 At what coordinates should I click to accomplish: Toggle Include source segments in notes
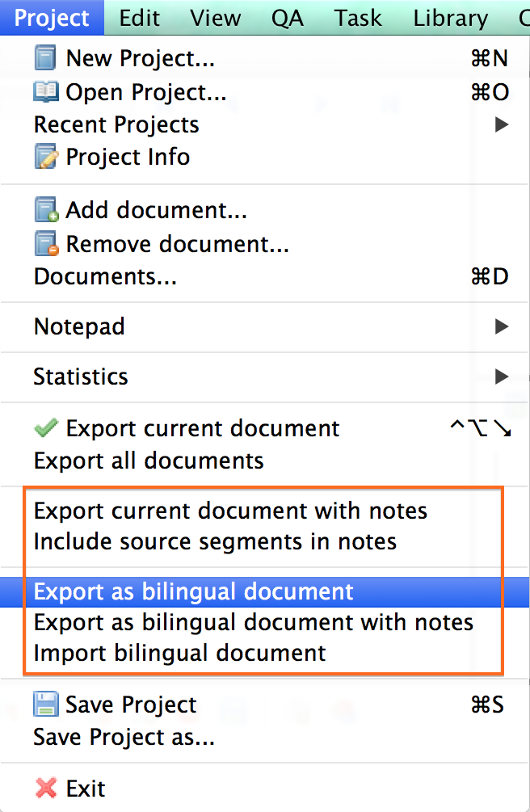click(215, 541)
